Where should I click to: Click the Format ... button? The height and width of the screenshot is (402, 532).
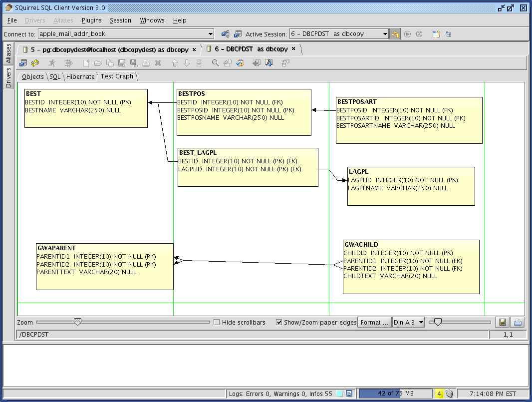(374, 323)
